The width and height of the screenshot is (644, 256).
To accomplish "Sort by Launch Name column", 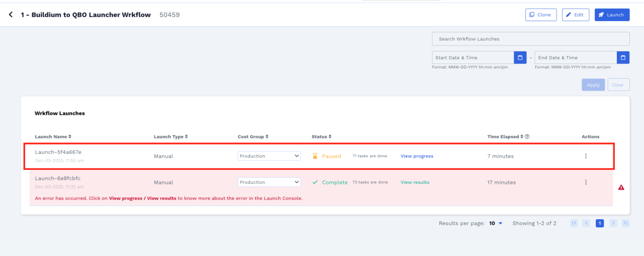I will click(53, 137).
